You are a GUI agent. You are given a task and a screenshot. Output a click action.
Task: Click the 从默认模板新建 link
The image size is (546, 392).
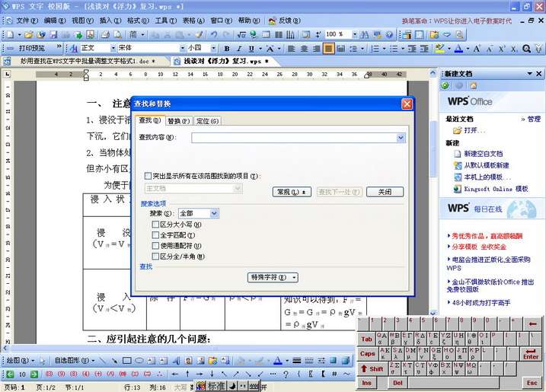click(x=487, y=165)
